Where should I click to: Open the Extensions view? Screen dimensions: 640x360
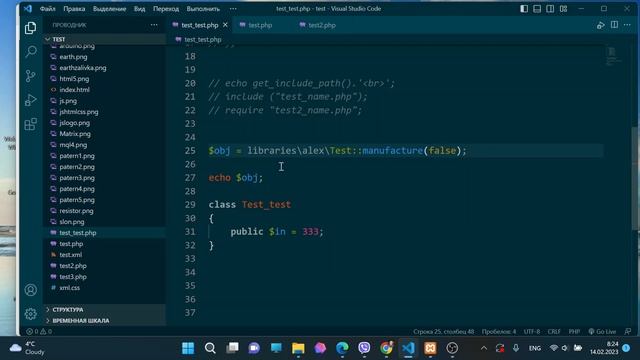point(31,124)
